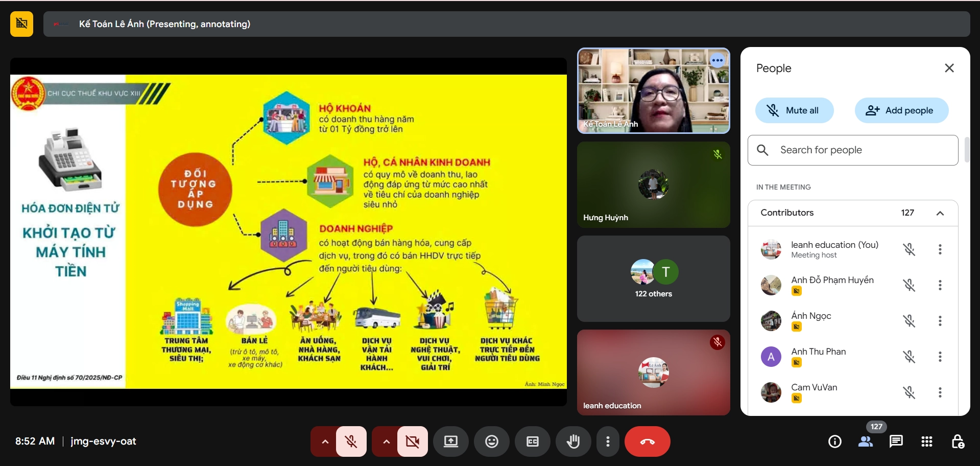
Task: Open the three-dot more options menu
Action: (607, 441)
